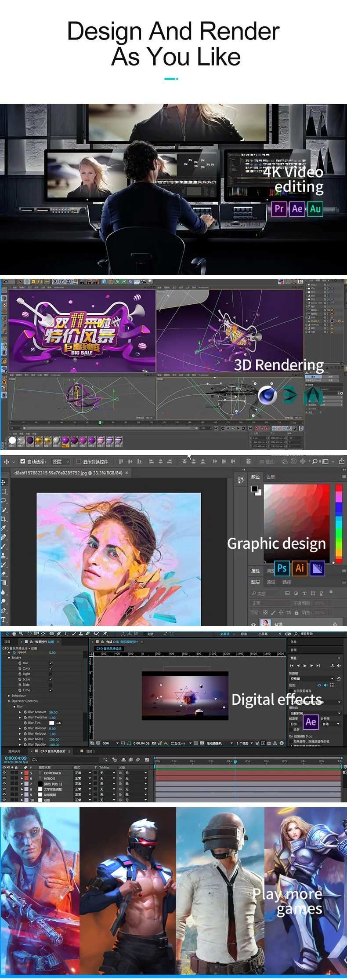Toggle the Blur checkbox under Enable

(x=51, y=663)
